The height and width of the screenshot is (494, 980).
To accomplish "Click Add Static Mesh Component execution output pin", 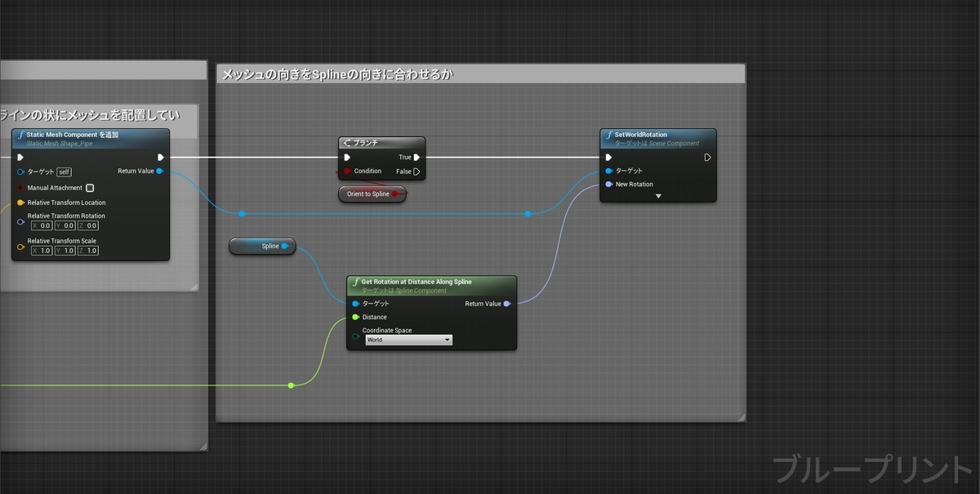I will pos(160,158).
